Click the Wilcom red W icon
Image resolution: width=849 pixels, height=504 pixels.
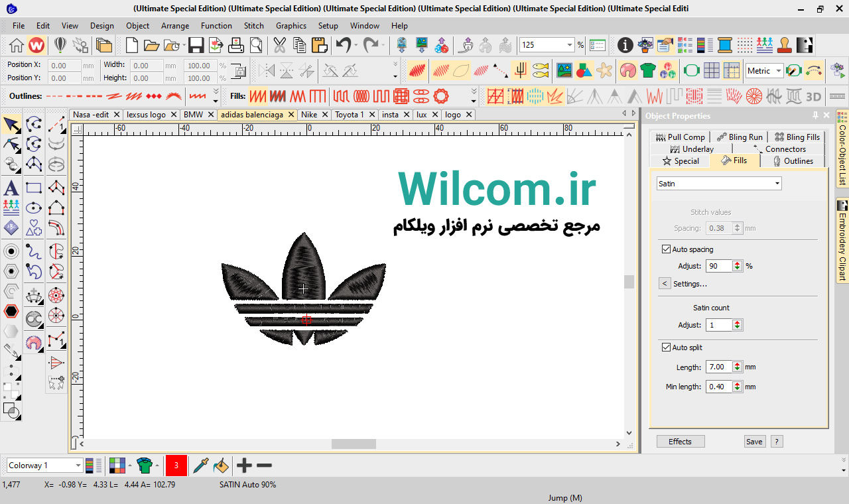tap(36, 45)
